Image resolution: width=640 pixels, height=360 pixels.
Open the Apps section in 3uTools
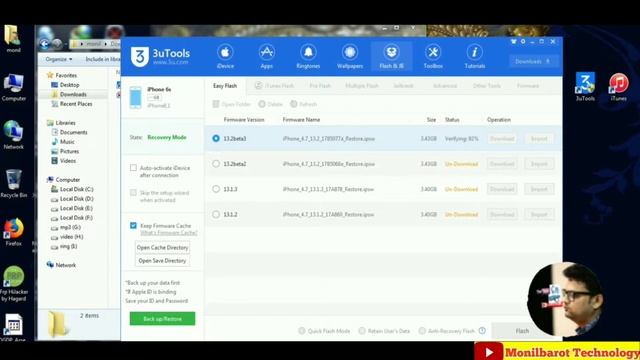tap(267, 56)
